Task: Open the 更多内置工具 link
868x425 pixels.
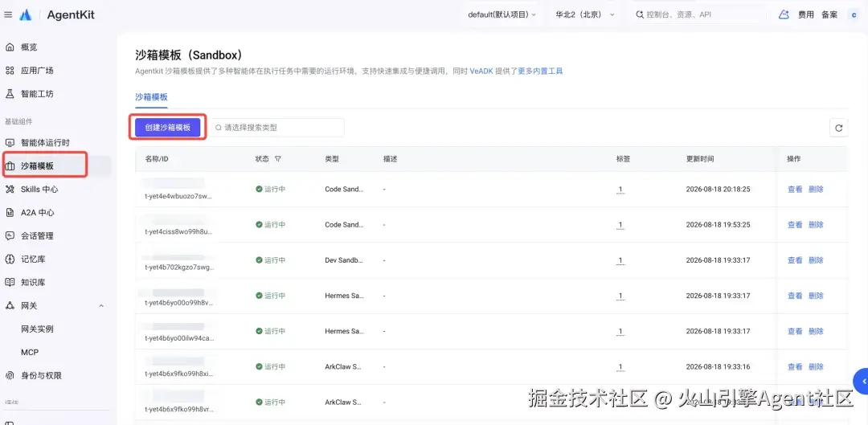Action: [540, 71]
